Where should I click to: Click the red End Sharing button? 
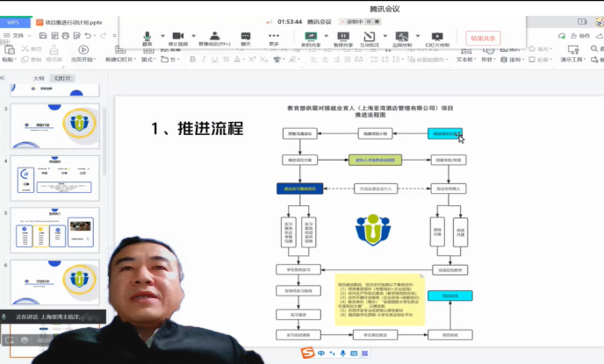coord(483,38)
